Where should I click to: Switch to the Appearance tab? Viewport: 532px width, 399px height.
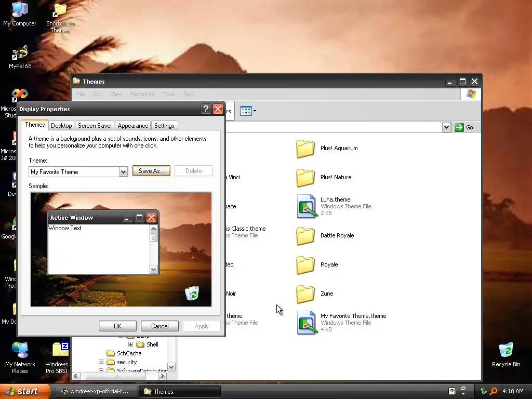[x=133, y=126]
